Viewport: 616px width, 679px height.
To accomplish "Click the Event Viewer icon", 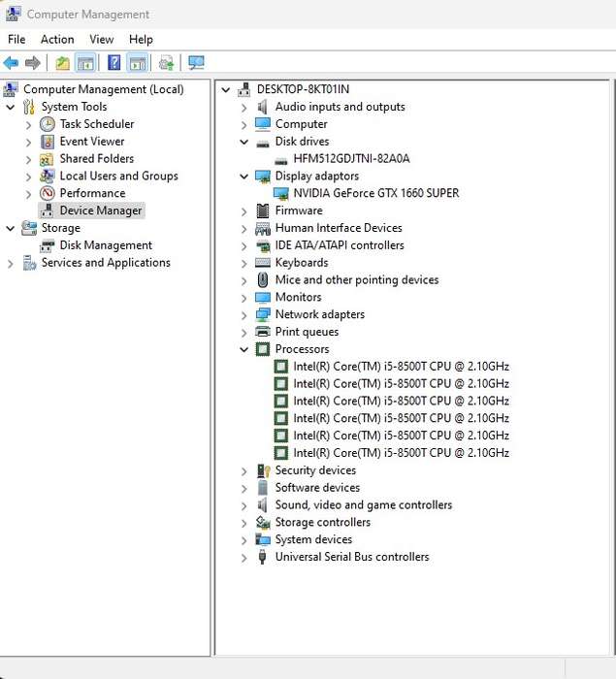I will (48, 142).
